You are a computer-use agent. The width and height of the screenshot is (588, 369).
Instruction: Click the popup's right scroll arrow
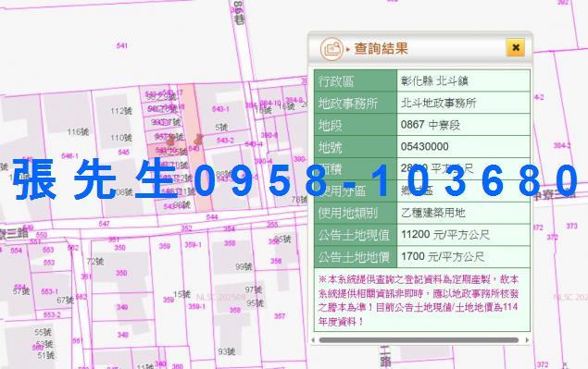coord(527,340)
